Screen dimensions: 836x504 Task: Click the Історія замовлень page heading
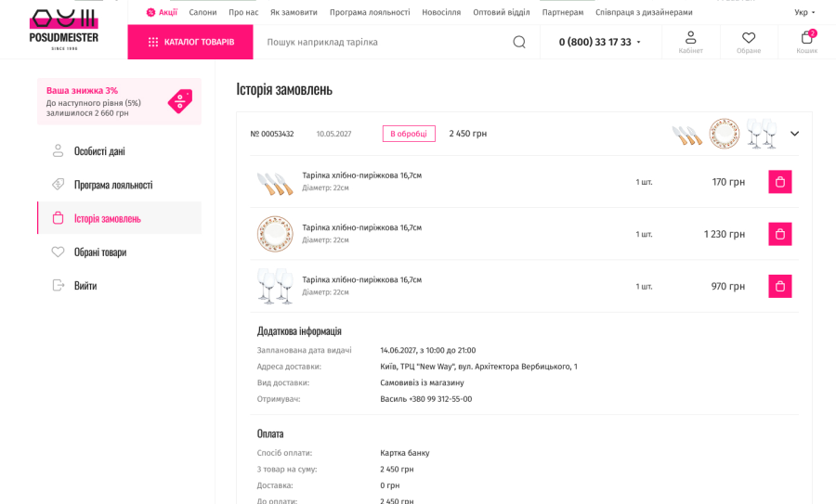tap(284, 89)
